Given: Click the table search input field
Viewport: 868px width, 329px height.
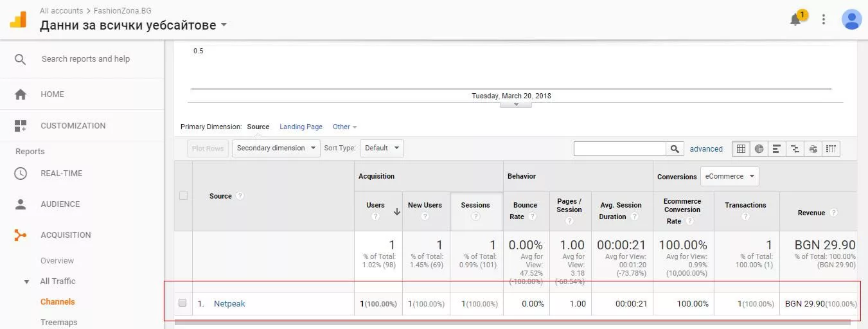Looking at the screenshot, I should pyautogui.click(x=620, y=148).
